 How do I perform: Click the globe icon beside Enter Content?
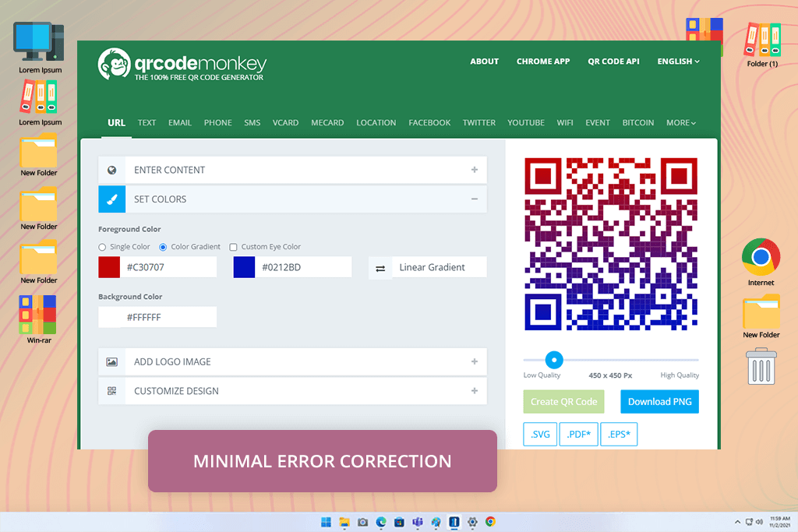click(112, 170)
